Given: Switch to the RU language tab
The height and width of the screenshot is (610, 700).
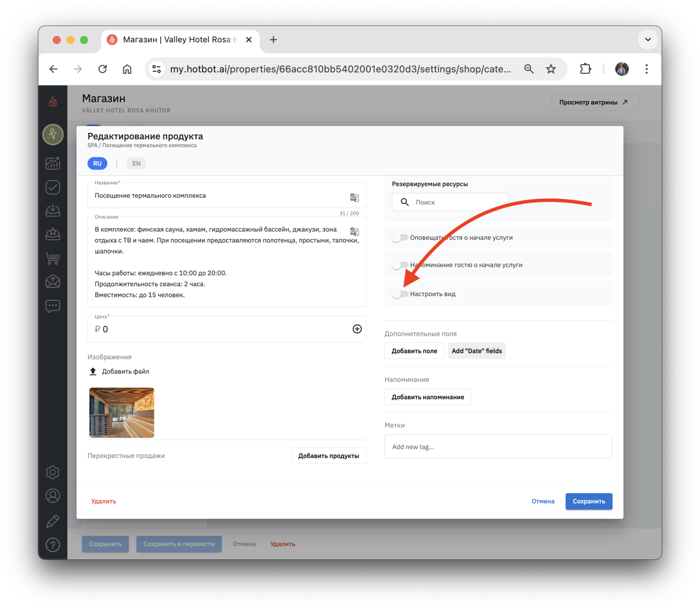Looking at the screenshot, I should pos(97,164).
